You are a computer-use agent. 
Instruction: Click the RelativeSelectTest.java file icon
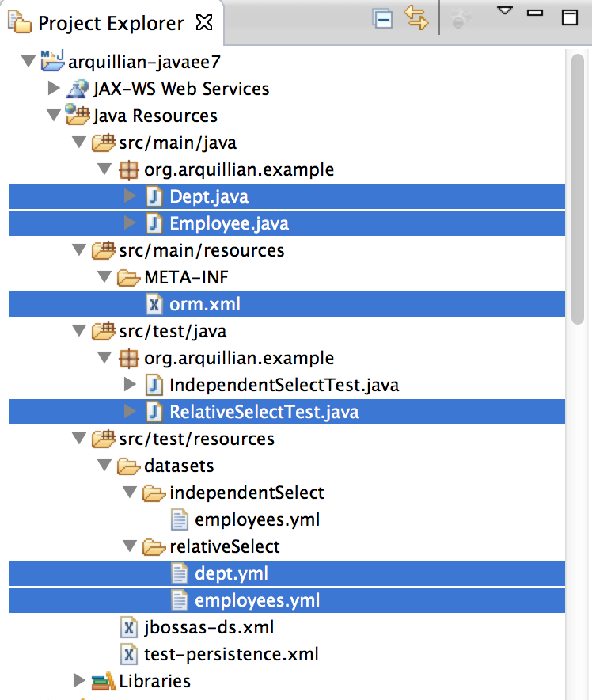point(154,412)
